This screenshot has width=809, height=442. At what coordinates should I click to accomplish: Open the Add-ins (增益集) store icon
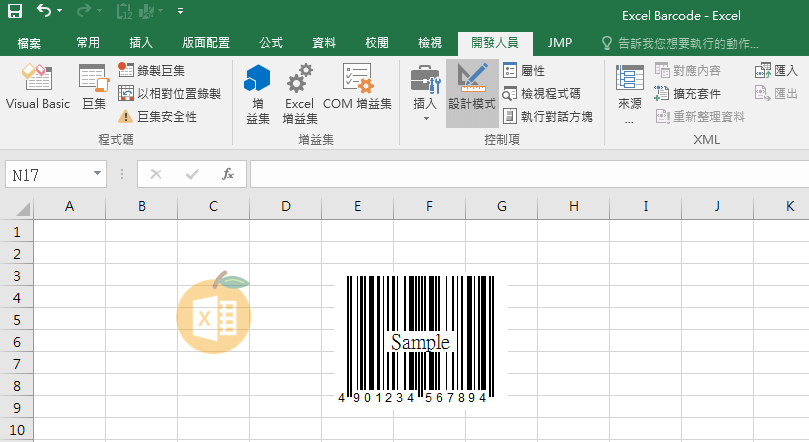pyautogui.click(x=257, y=94)
